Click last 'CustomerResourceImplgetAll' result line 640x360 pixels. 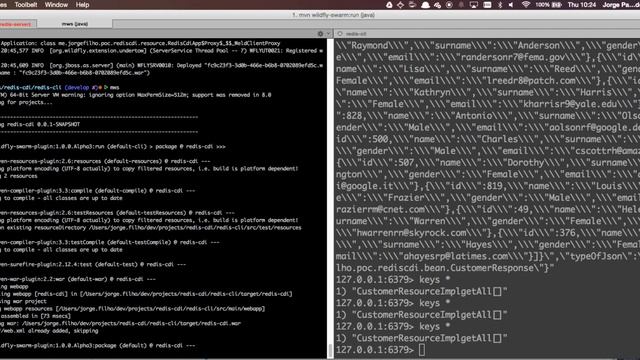(x=422, y=338)
